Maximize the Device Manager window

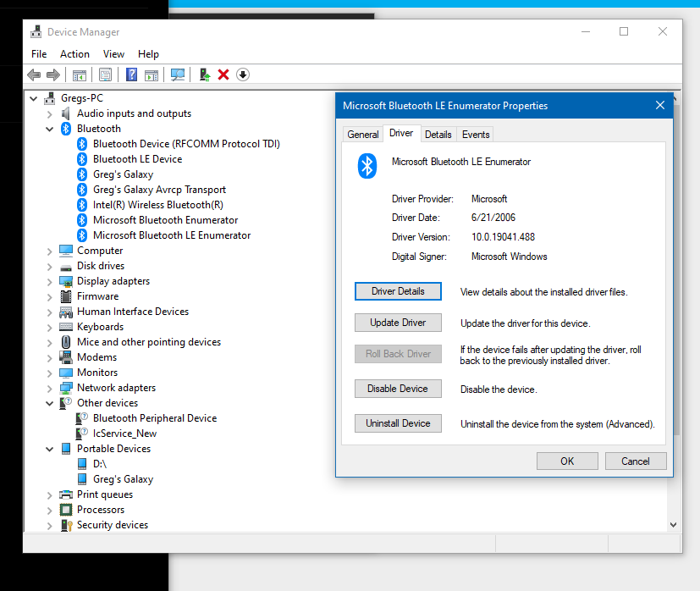click(624, 31)
